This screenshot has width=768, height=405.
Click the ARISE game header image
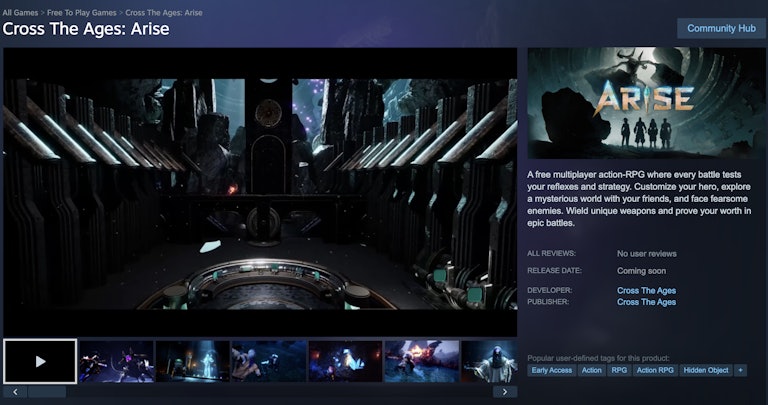click(x=646, y=103)
